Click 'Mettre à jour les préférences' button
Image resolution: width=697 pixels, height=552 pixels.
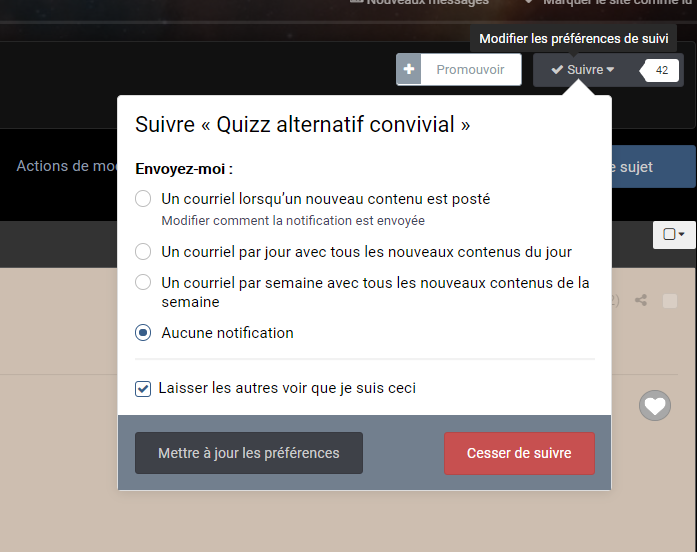(x=249, y=453)
